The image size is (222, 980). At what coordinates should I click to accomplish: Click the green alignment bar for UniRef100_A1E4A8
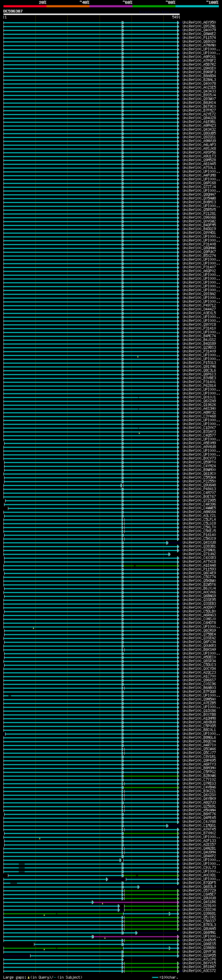coord(151,566)
